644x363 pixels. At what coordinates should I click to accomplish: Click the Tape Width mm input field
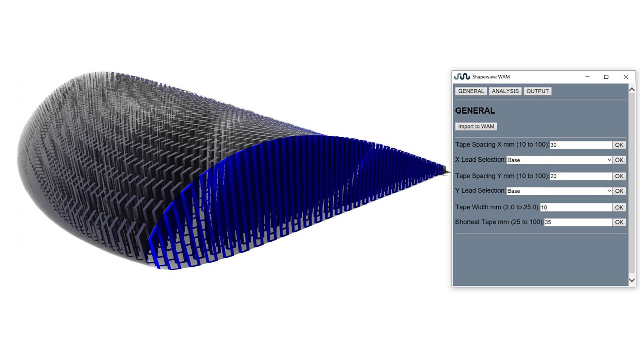coord(576,208)
